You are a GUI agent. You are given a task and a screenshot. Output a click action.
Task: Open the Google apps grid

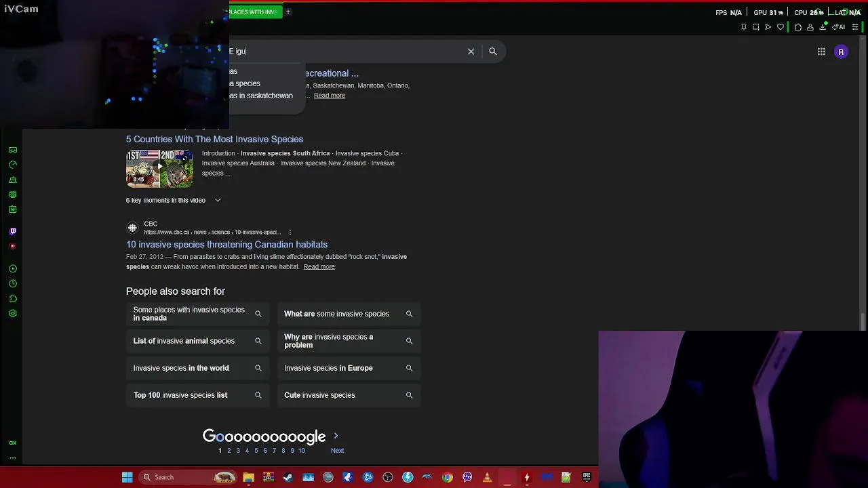click(x=821, y=52)
